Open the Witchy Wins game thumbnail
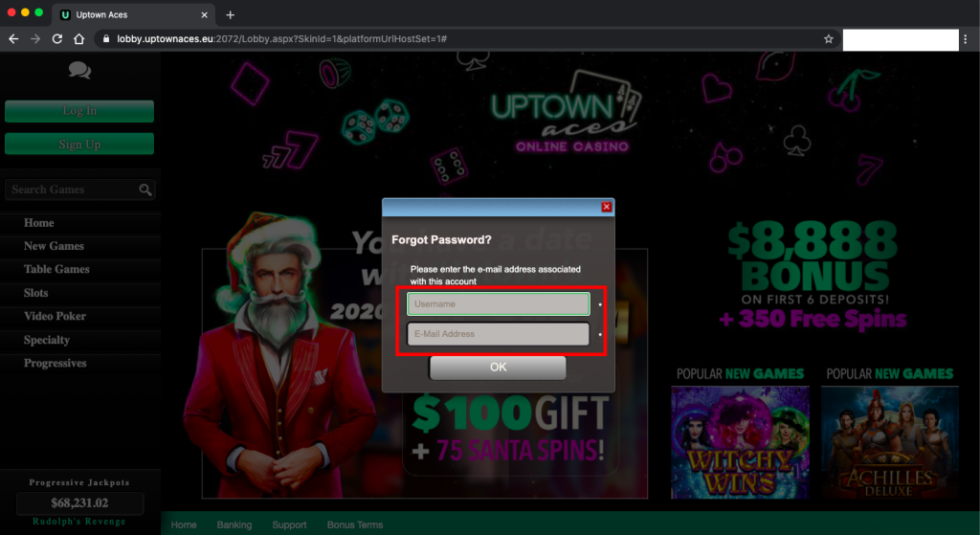Screen dimensions: 980x535 pos(740,442)
